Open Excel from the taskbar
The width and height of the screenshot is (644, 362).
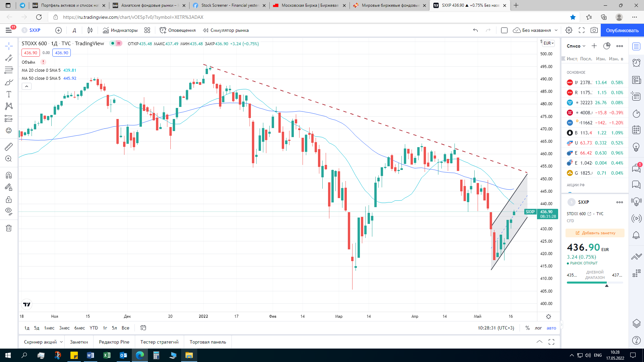pos(107,355)
